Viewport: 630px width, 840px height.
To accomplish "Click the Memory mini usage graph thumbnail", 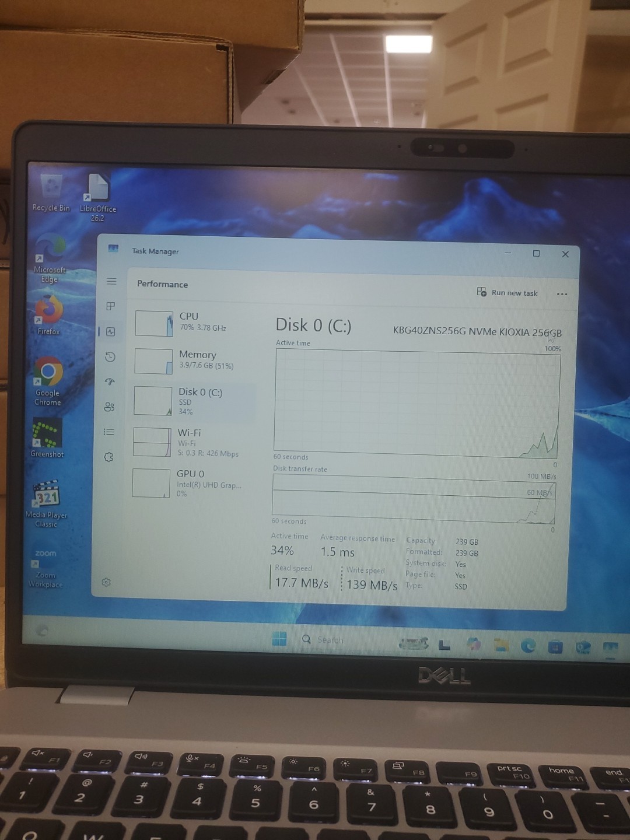I will [153, 361].
